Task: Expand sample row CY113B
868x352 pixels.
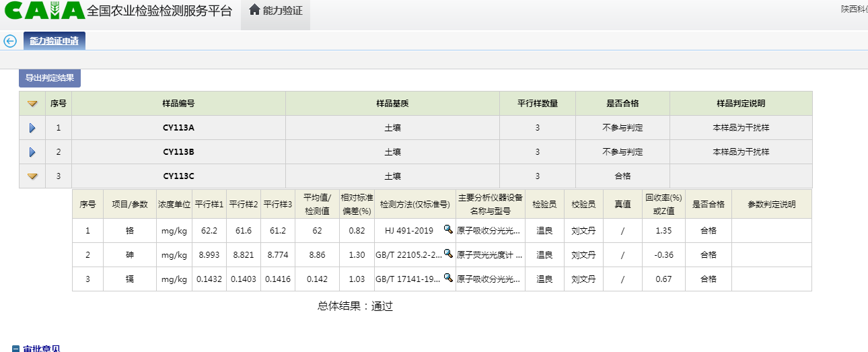Action: (32, 152)
